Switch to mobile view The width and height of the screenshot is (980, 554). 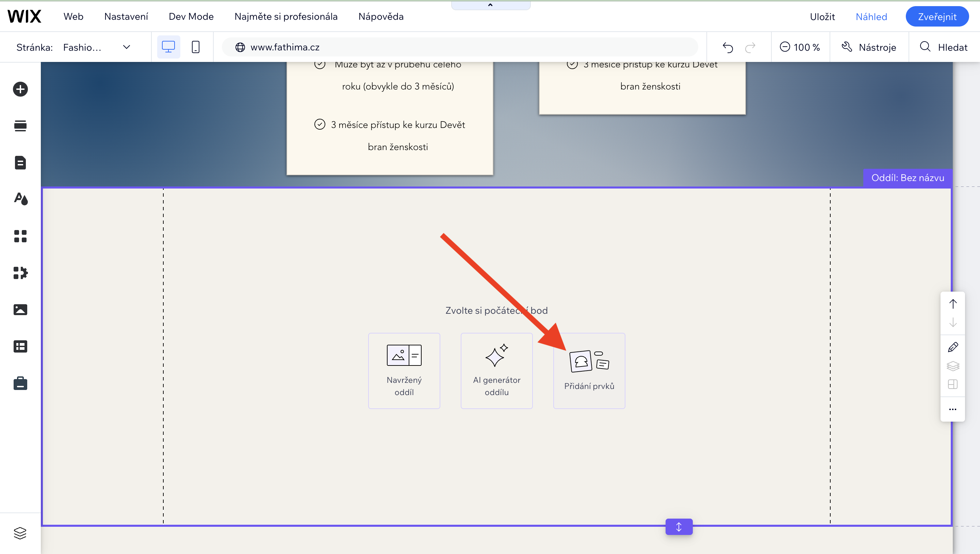click(196, 47)
